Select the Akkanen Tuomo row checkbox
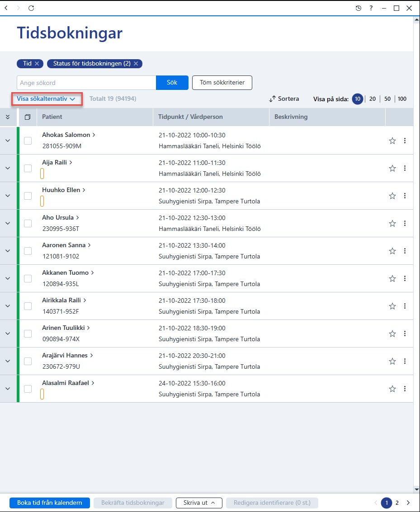420x512 pixels. tap(28, 278)
